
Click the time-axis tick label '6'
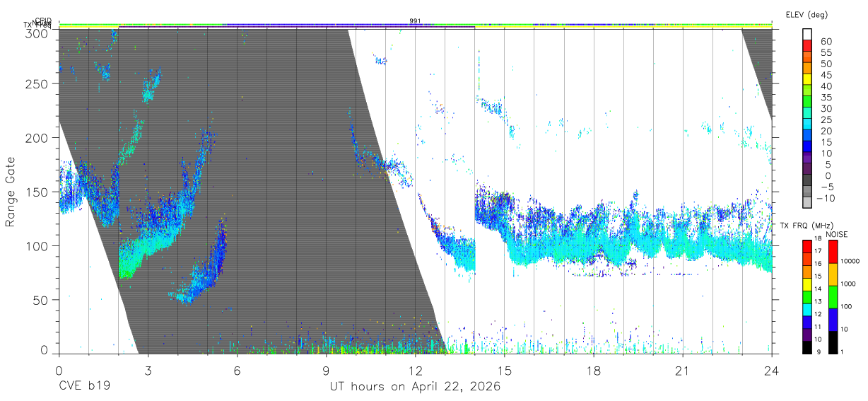tap(237, 371)
